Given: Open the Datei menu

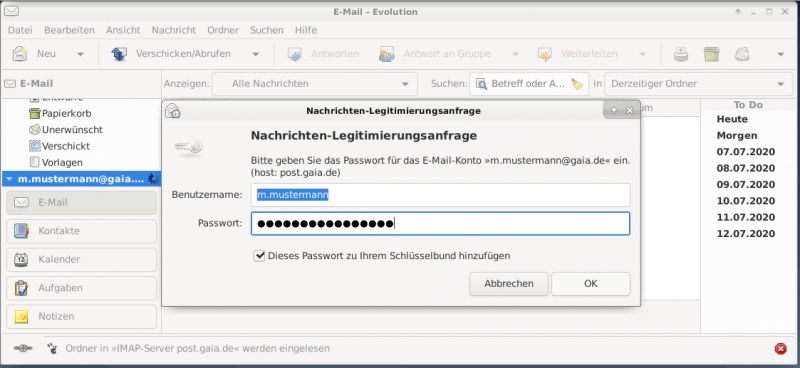Looking at the screenshot, I should click(20, 30).
